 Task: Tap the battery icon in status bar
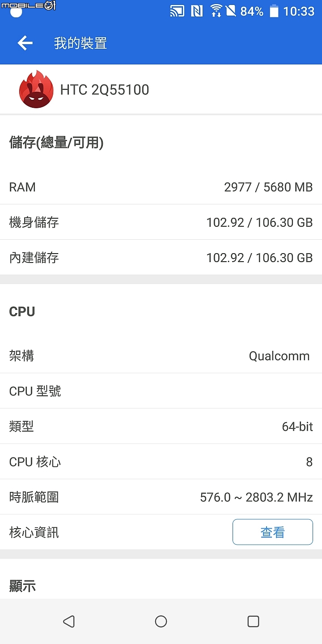pyautogui.click(x=274, y=11)
